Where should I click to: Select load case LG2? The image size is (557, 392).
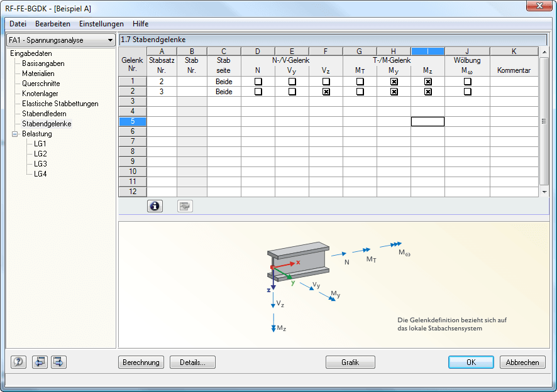40,154
